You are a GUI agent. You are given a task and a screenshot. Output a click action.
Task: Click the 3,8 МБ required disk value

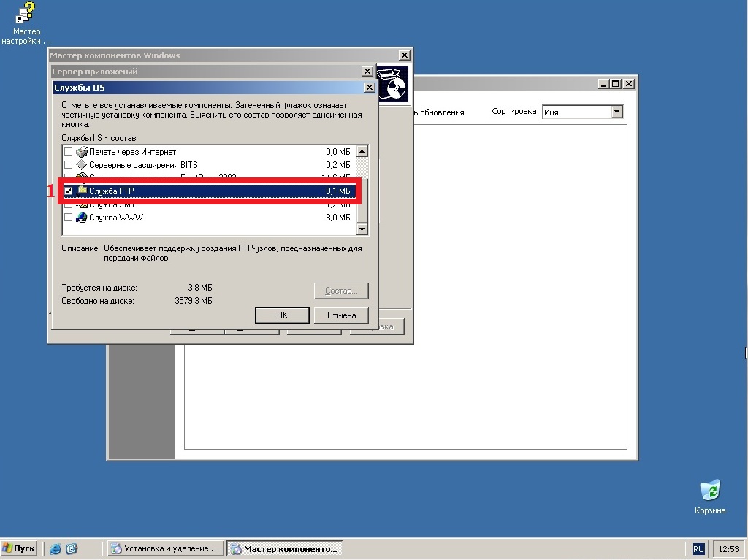(200, 288)
